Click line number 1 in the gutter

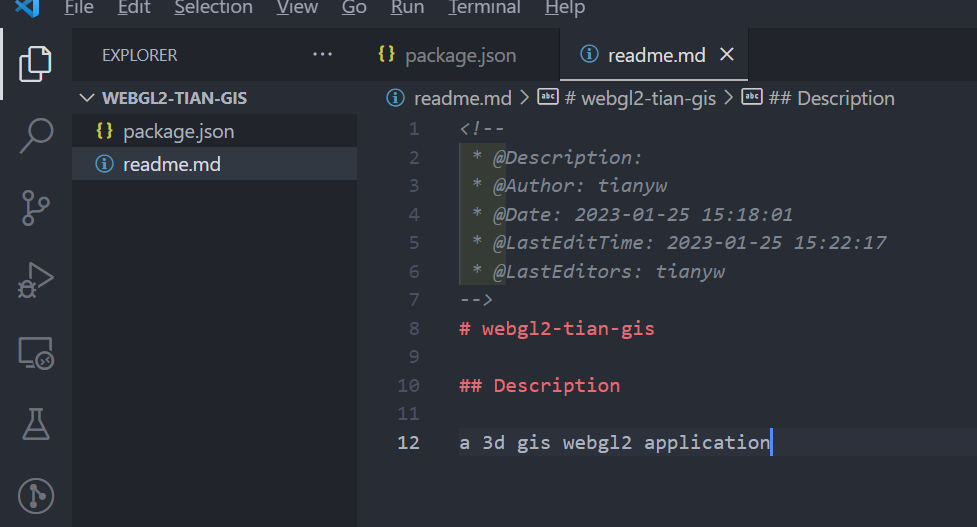click(x=414, y=129)
